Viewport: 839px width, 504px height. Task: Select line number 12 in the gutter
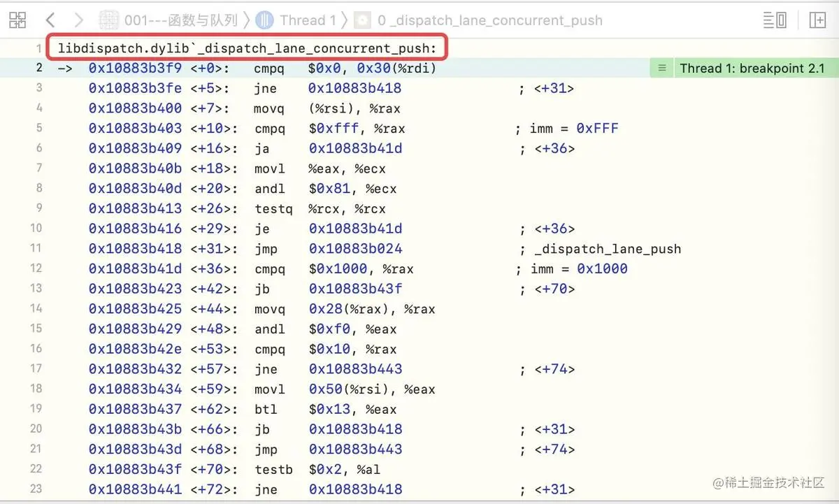(36, 268)
